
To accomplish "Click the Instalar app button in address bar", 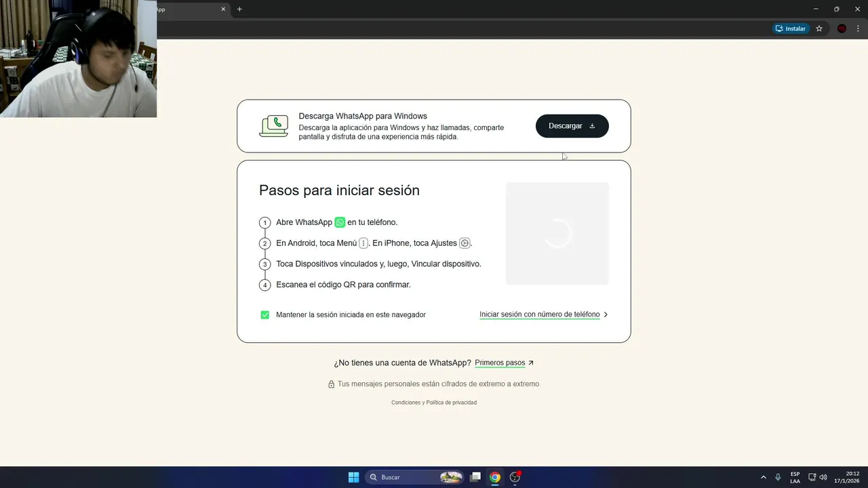I will point(791,28).
